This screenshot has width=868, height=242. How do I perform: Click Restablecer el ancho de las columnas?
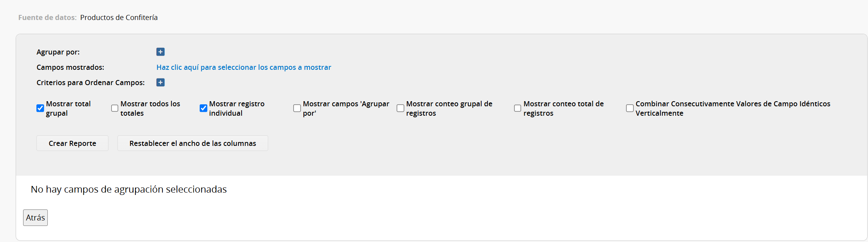coord(193,143)
